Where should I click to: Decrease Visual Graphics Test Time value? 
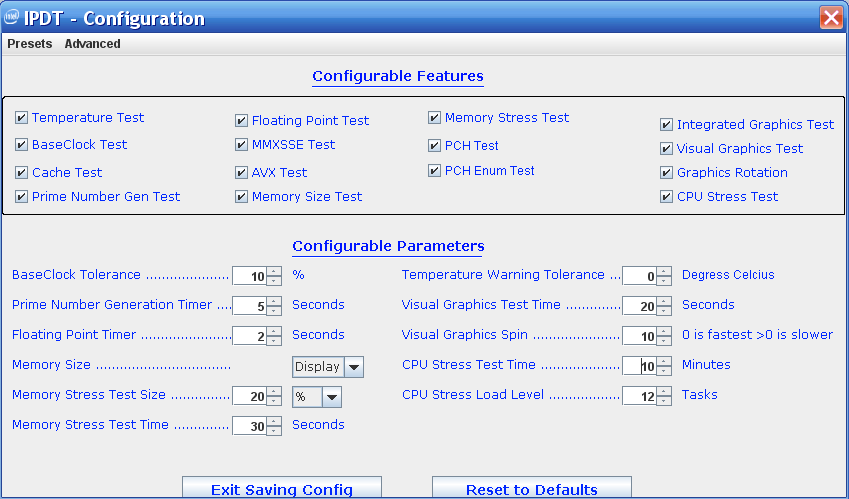click(x=664, y=310)
